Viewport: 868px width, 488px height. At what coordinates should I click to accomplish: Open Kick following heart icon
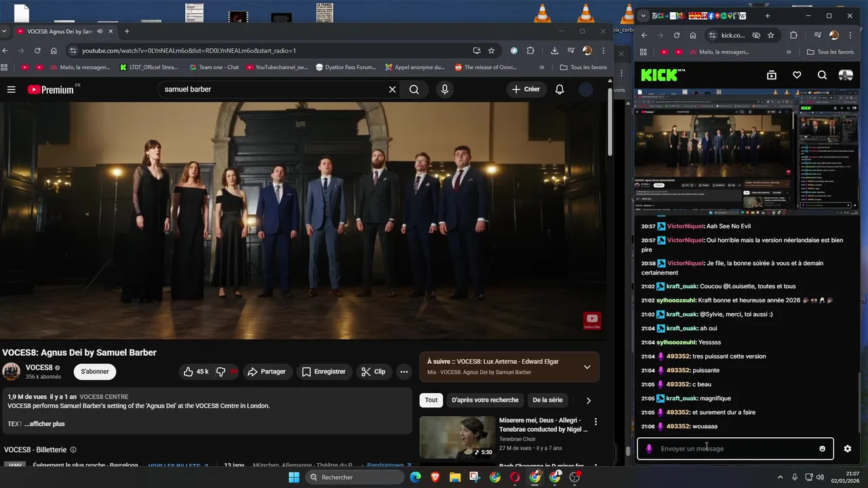pyautogui.click(x=797, y=75)
